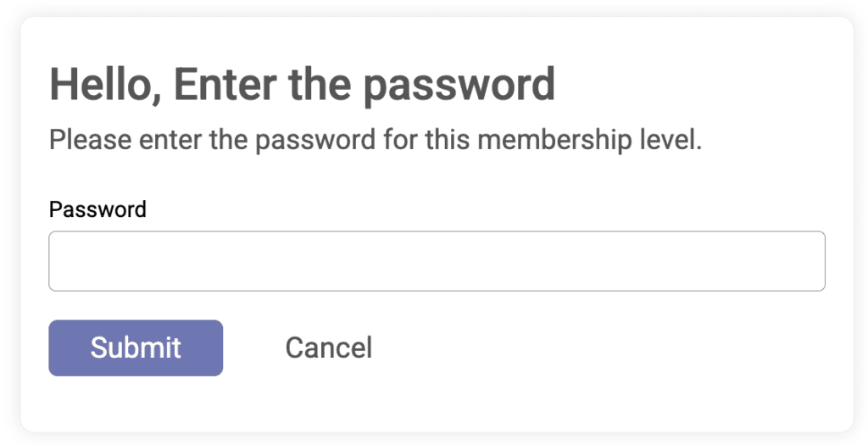Click the "Hello, Enter the password" heading
Viewport: 868px width, 445px height.
pyautogui.click(x=303, y=85)
